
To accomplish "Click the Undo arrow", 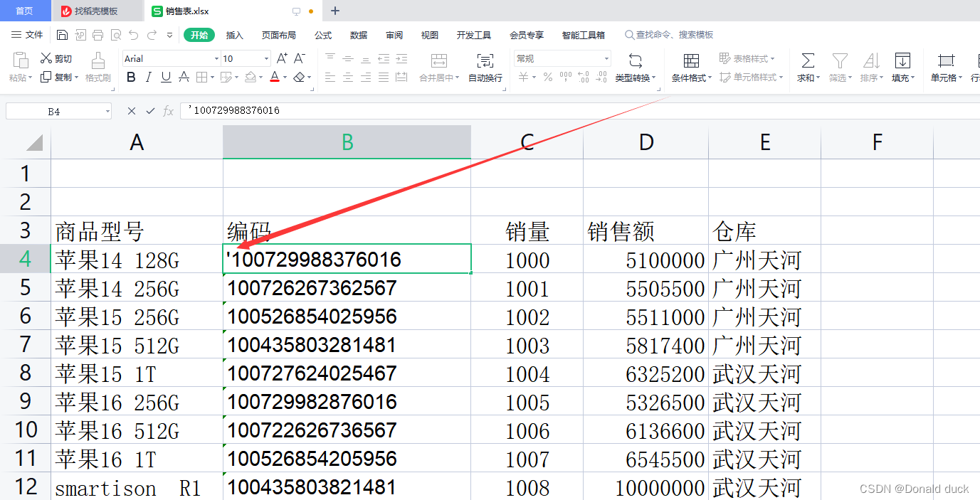I will coord(134,35).
